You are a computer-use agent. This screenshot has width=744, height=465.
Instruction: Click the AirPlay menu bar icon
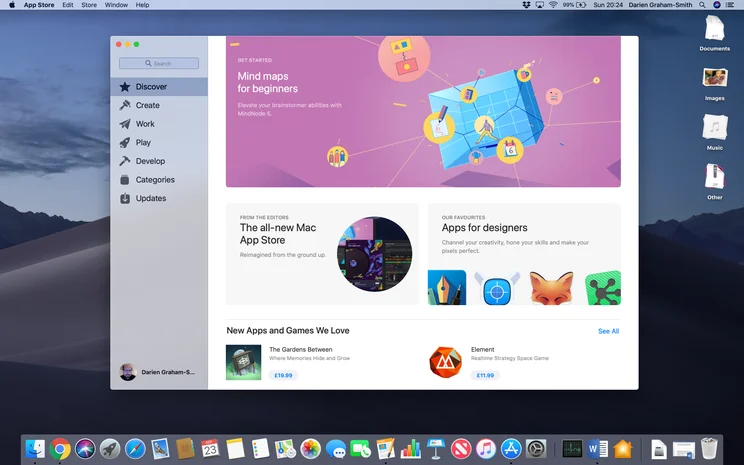(x=539, y=5)
